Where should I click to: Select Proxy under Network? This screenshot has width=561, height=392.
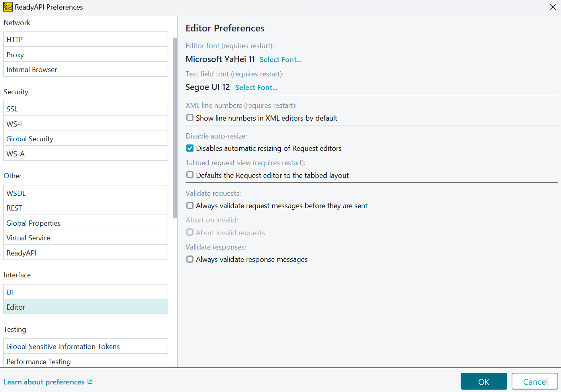tap(86, 54)
